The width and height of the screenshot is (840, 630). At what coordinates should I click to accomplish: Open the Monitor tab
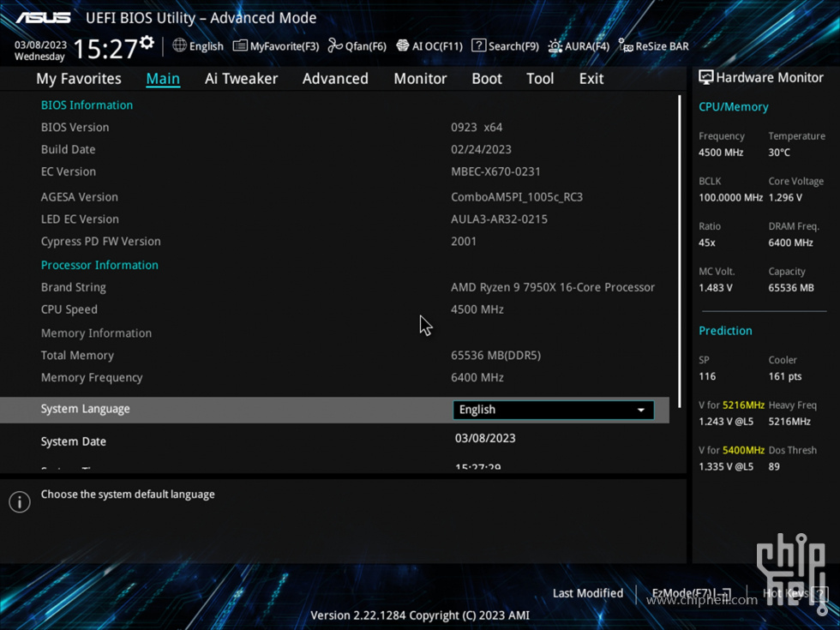click(420, 79)
